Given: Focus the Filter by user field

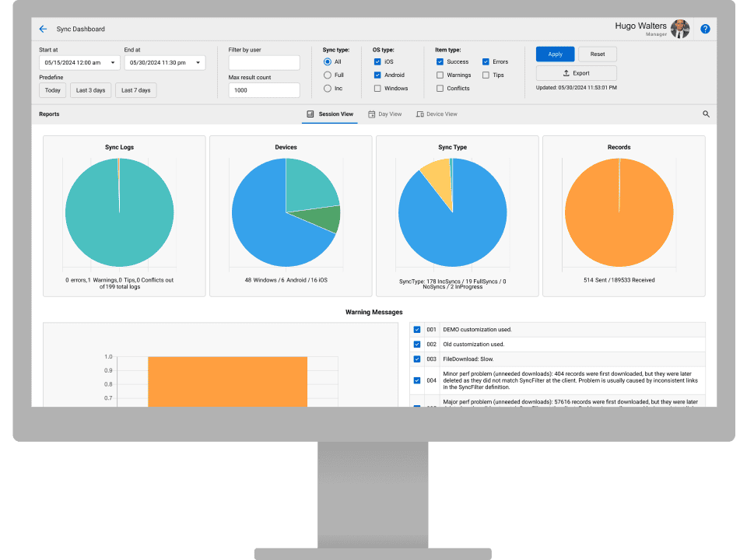Looking at the screenshot, I should (x=264, y=62).
